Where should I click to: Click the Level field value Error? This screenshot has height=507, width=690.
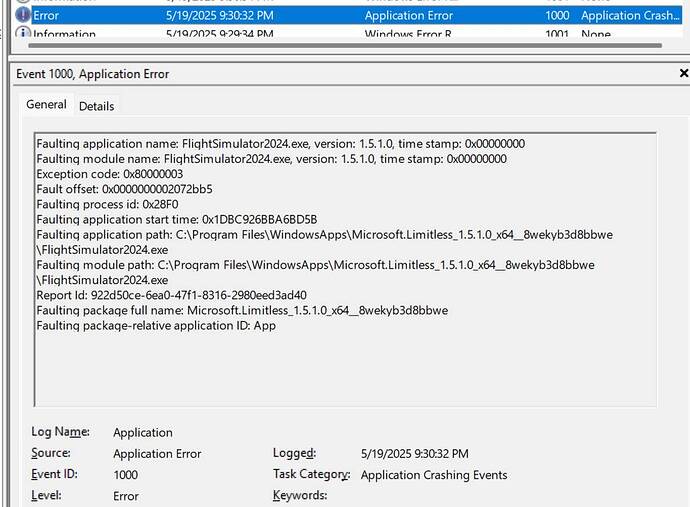(126, 496)
